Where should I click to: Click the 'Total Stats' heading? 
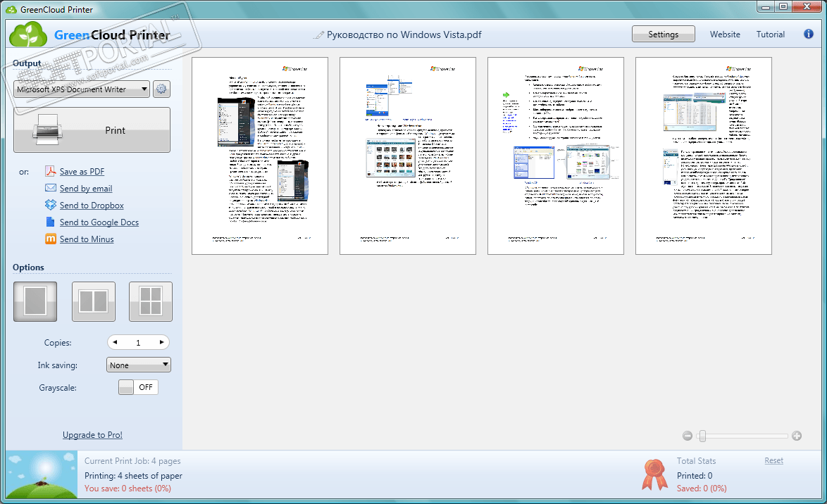696,461
